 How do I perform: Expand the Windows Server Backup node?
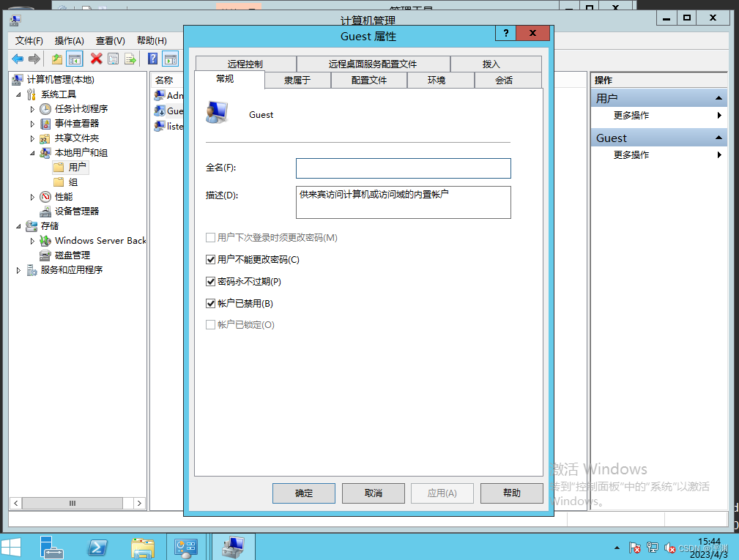[x=32, y=241]
